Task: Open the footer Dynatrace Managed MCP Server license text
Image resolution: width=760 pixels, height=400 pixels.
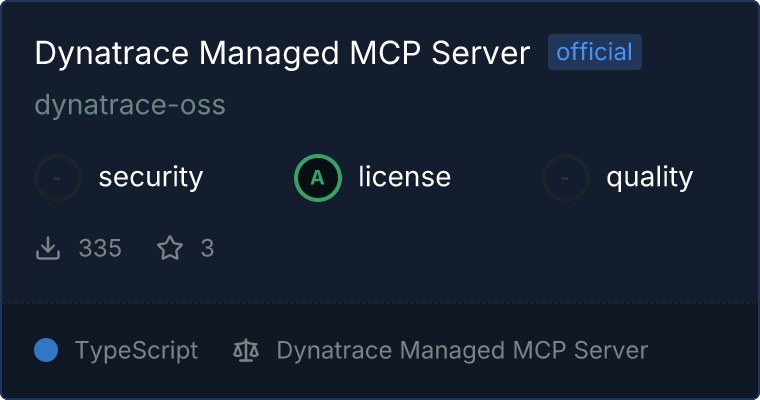Action: click(462, 350)
